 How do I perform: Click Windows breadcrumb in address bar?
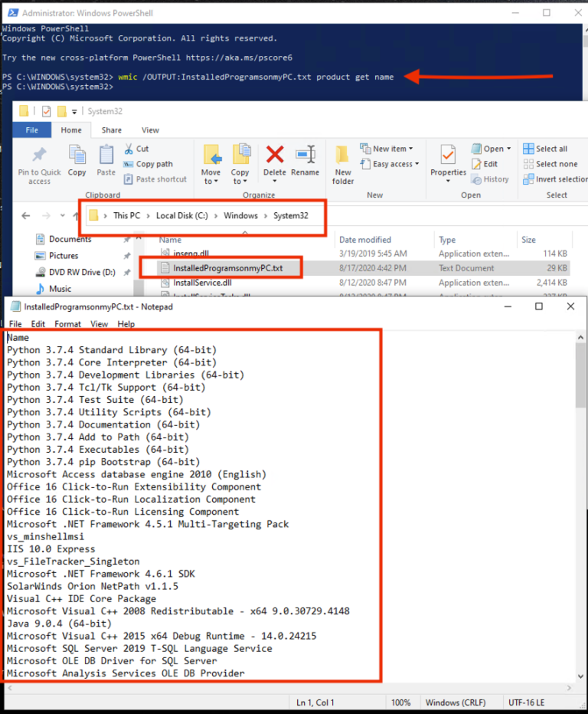click(240, 215)
